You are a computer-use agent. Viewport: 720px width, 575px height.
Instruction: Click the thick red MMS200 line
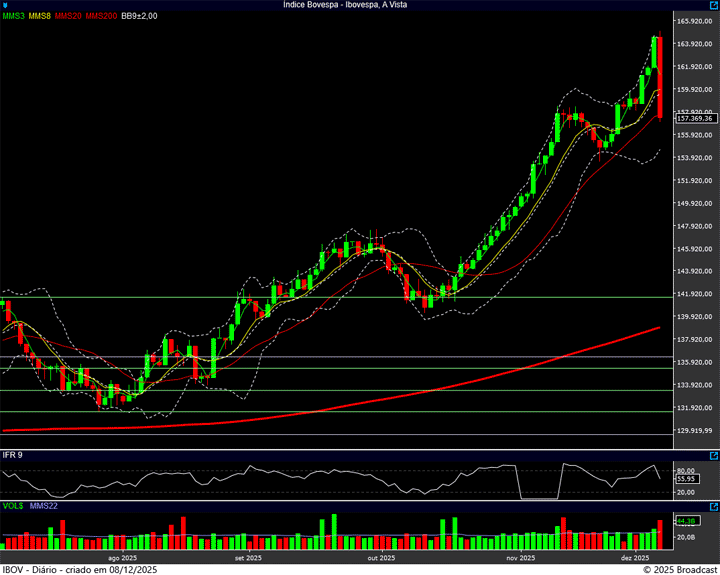pyautogui.click(x=400, y=395)
